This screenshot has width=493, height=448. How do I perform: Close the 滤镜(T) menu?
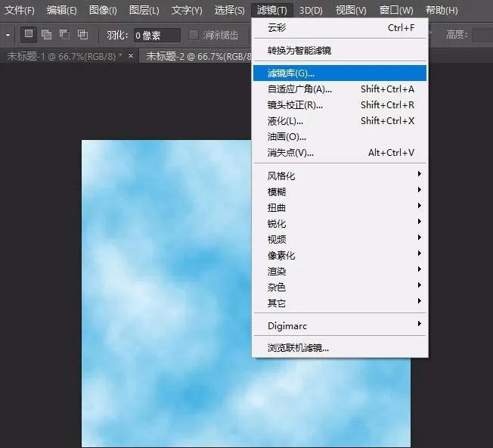click(x=272, y=10)
